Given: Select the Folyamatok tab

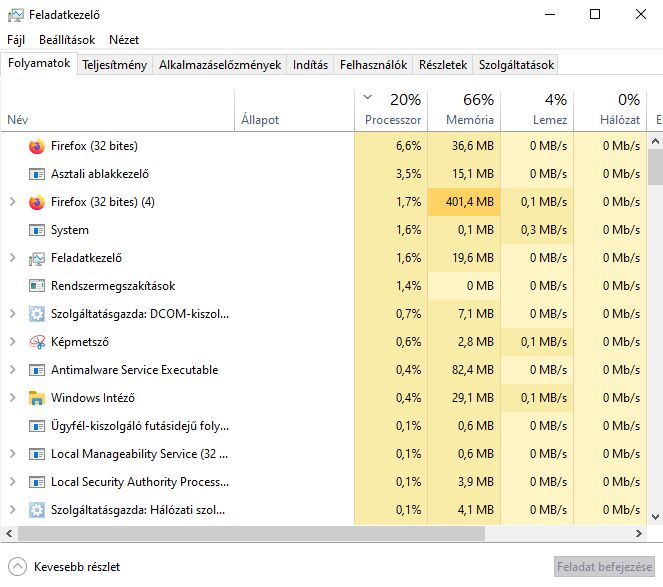Looking at the screenshot, I should [39, 63].
